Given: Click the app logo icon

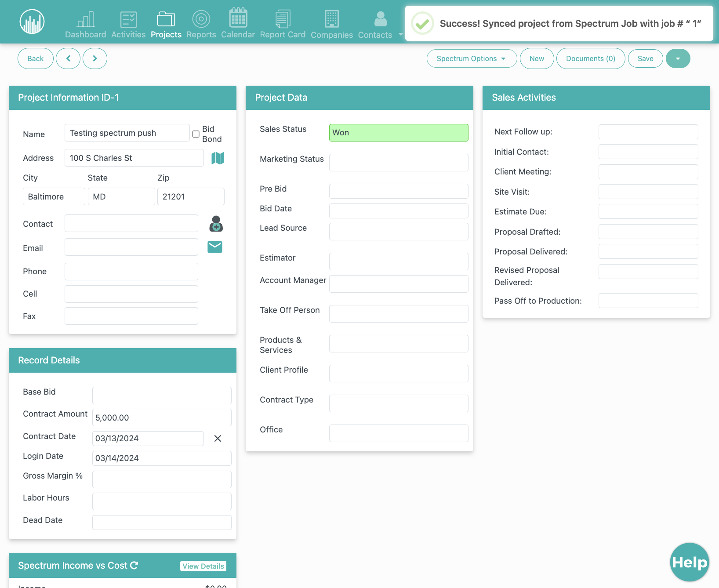Looking at the screenshot, I should pyautogui.click(x=32, y=22).
